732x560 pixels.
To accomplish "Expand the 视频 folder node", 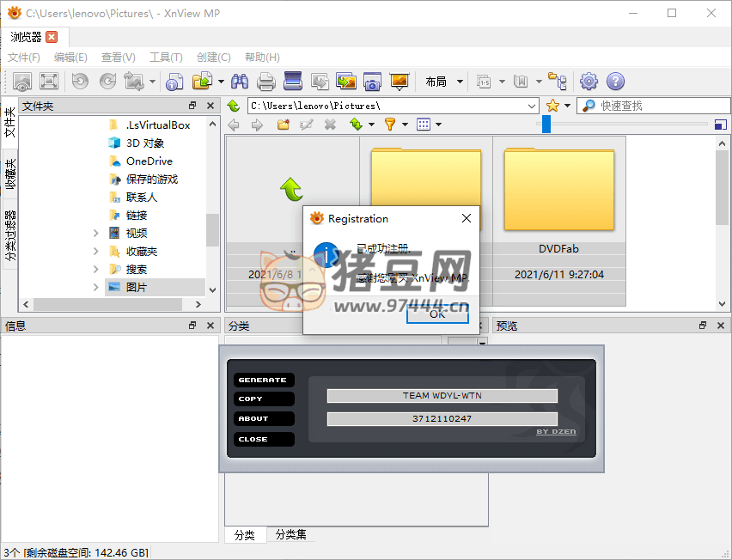I will pos(96,233).
